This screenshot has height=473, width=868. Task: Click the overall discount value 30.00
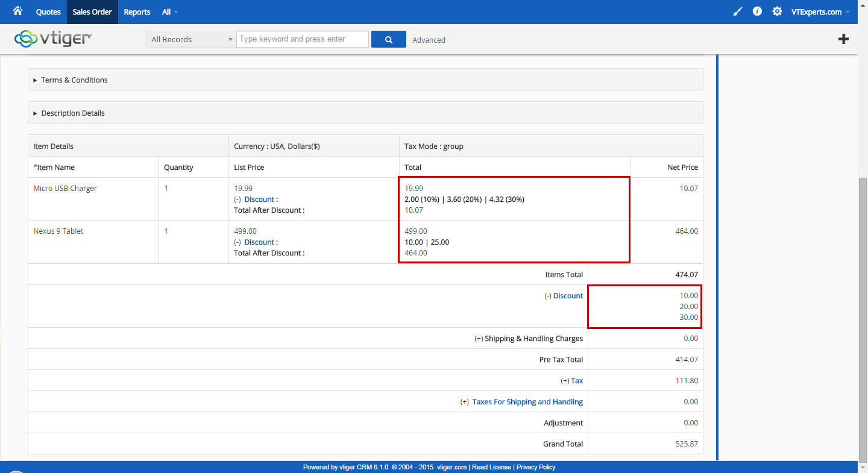pos(688,318)
